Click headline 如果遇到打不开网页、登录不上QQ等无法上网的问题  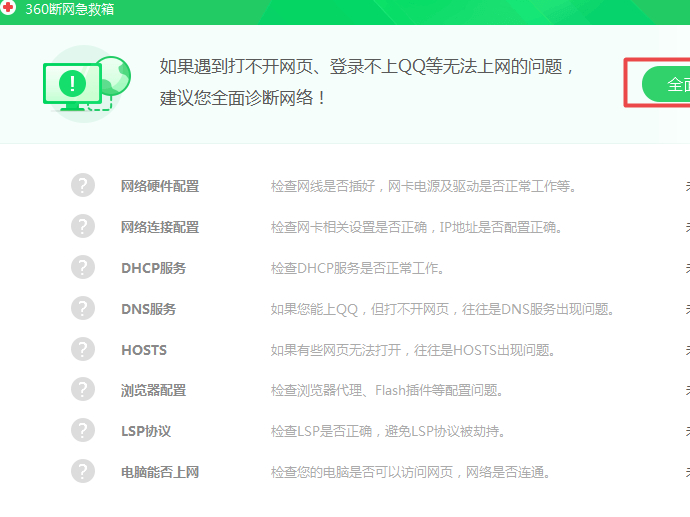tap(367, 66)
